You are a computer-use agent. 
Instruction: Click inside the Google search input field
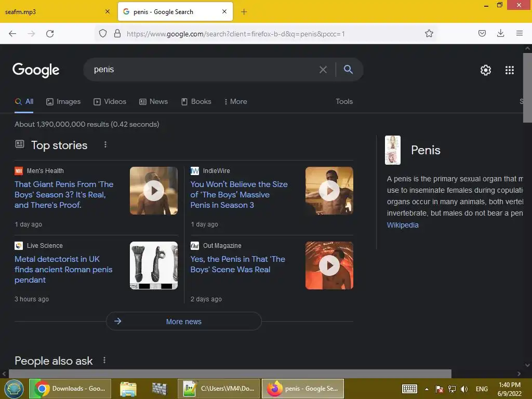[204, 70]
